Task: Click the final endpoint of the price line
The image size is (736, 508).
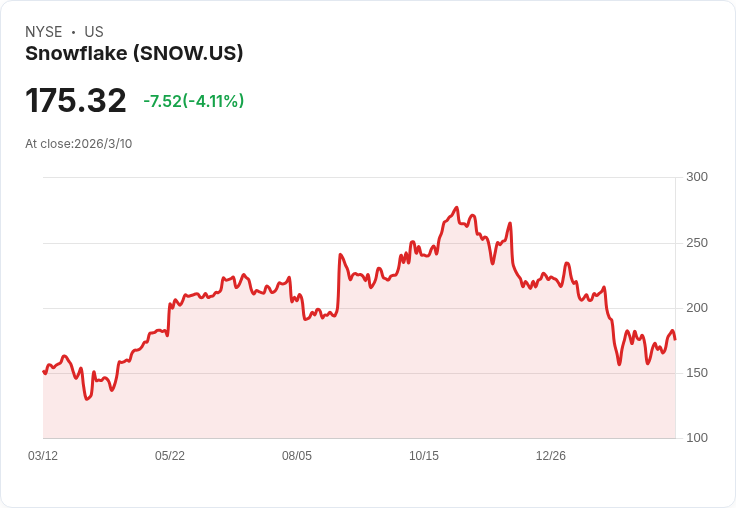Action: point(675,339)
